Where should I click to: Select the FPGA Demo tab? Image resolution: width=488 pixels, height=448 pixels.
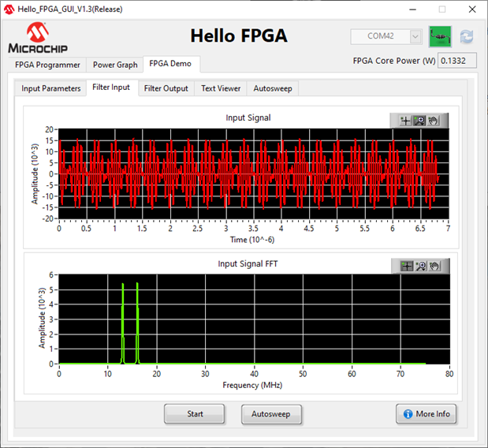coord(170,64)
